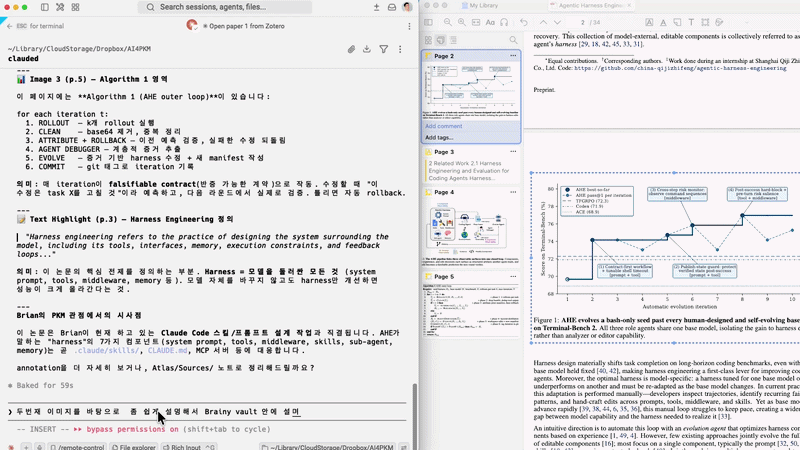Select the Page 4 annotation image thumbnail
This screenshot has height=450, width=800.
471,232
